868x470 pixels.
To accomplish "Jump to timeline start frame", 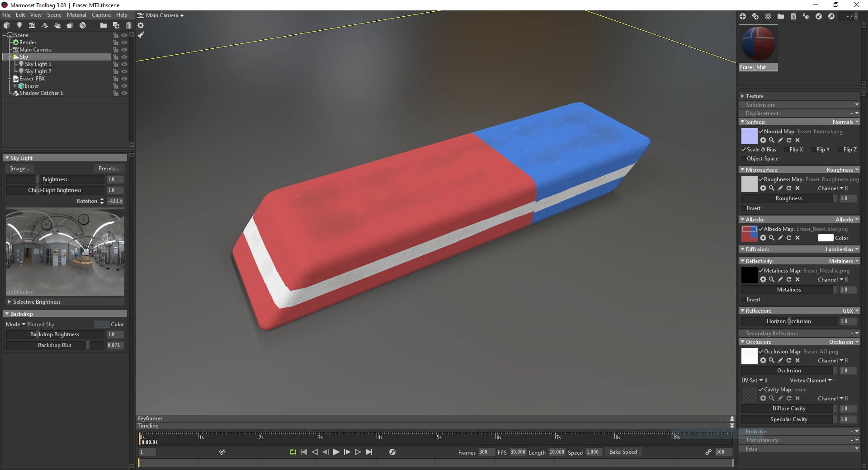I will tap(304, 452).
